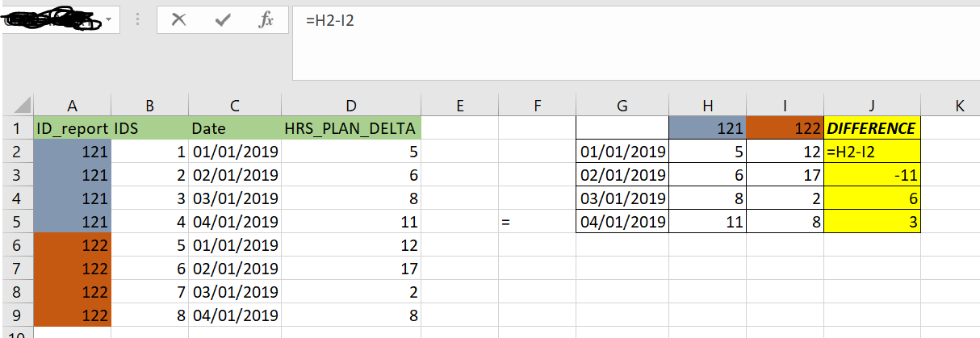Select the row 9 header
980x338 pixels.
pyautogui.click(x=17, y=315)
